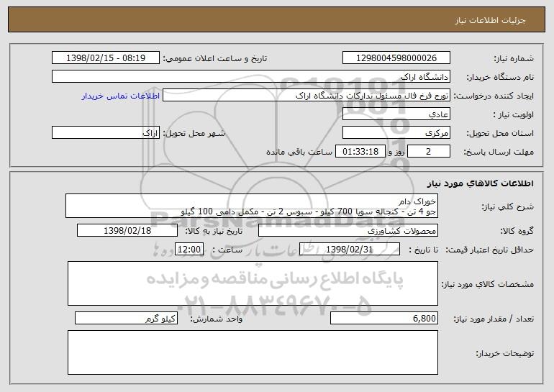Select the label شرح کلی نیاز
Screen dimensions: 554x392
pos(508,206)
